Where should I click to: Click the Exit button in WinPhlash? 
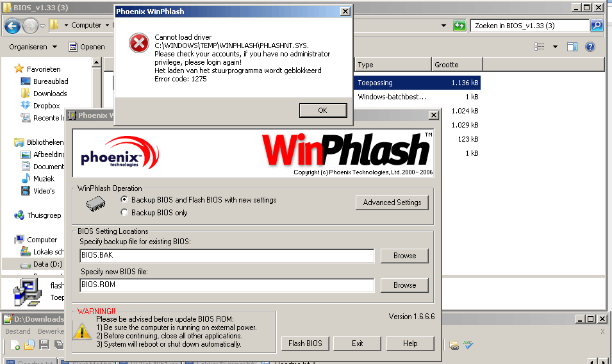point(357,343)
